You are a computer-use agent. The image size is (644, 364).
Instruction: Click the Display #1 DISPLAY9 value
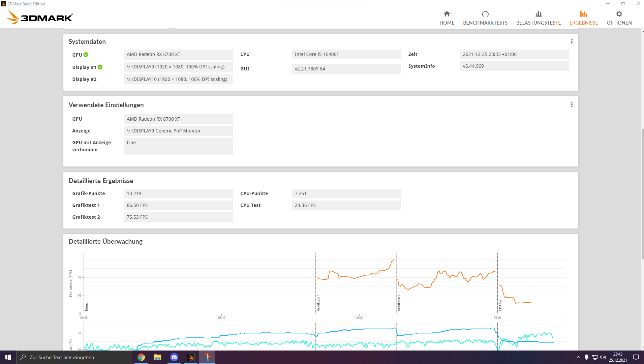(x=178, y=67)
